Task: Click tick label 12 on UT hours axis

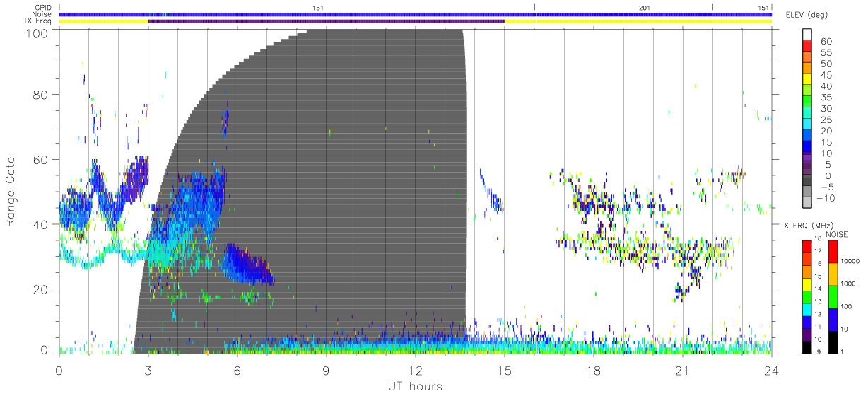Action: click(416, 370)
